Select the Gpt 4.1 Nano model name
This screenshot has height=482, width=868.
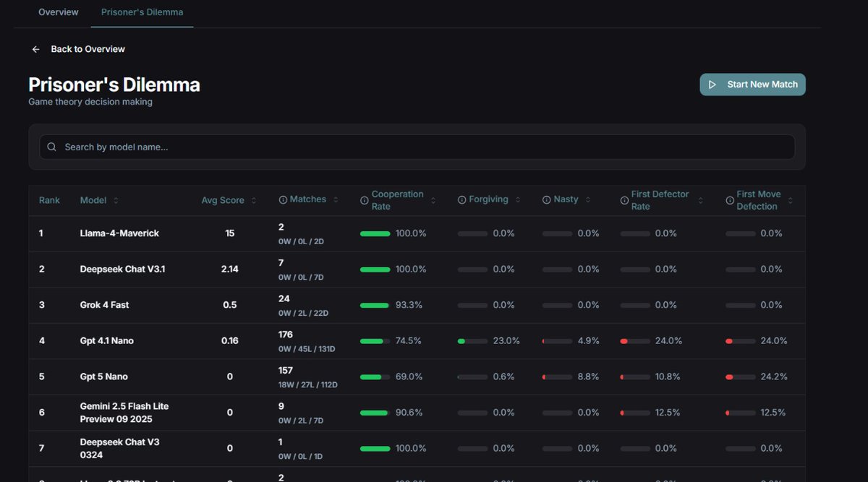106,341
